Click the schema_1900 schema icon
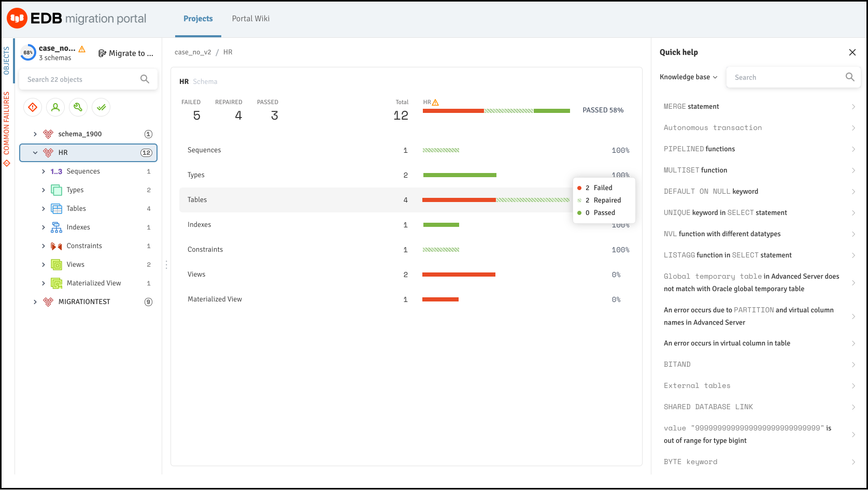This screenshot has width=868, height=490. [x=48, y=134]
